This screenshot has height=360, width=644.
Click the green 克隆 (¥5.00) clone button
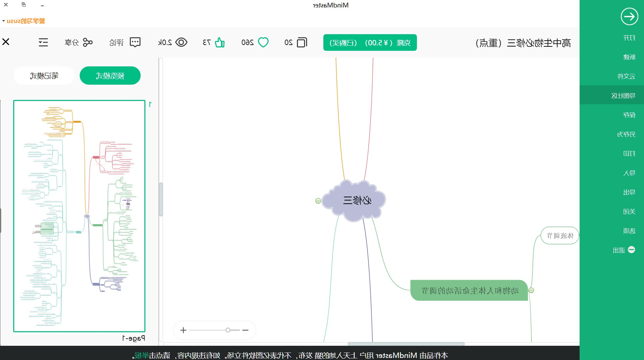coord(370,43)
